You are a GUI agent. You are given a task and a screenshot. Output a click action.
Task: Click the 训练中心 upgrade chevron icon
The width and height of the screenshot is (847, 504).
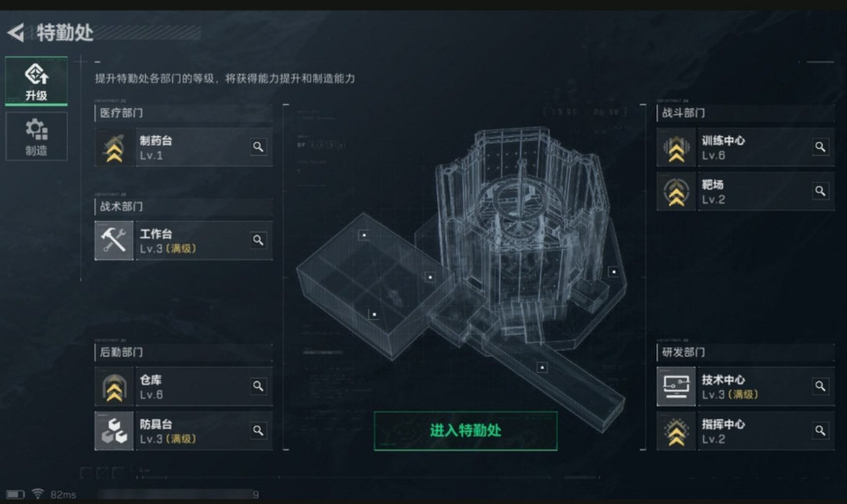pos(676,147)
